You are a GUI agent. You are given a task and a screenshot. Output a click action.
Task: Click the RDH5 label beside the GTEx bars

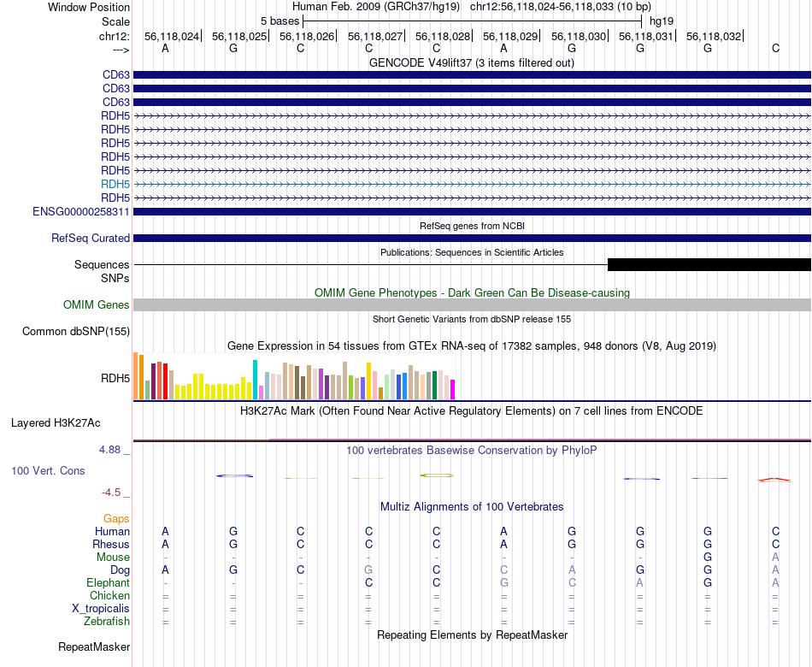[115, 378]
